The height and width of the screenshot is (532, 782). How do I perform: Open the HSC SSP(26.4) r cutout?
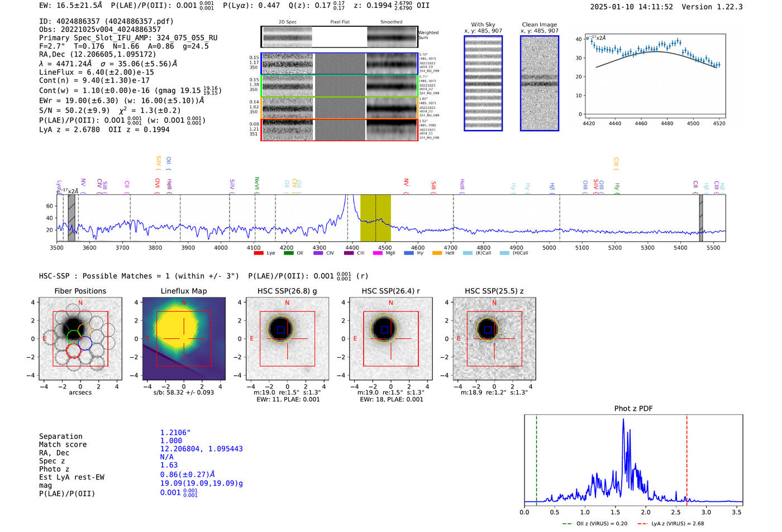pos(391,339)
